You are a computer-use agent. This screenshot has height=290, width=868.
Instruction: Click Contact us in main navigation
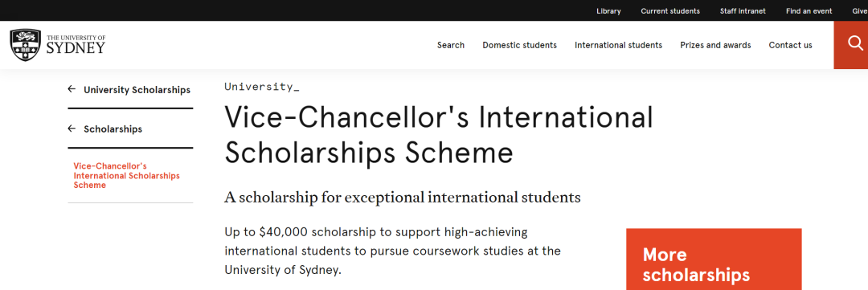[790, 45]
